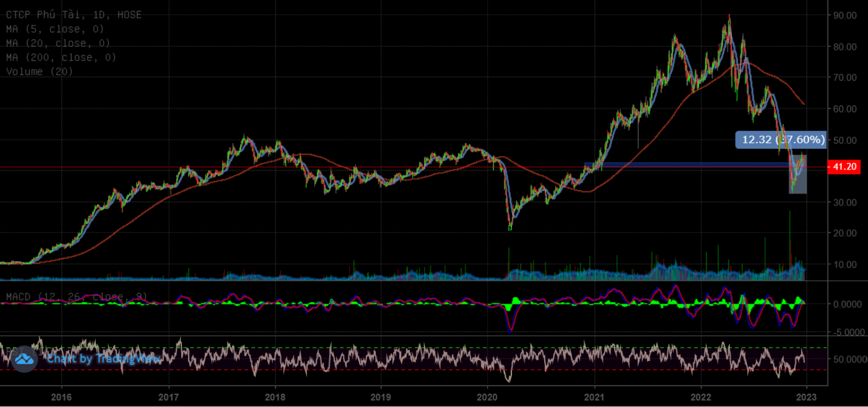Open the Chart by TradingView link
Image resolution: width=868 pixels, height=407 pixels.
104,359
